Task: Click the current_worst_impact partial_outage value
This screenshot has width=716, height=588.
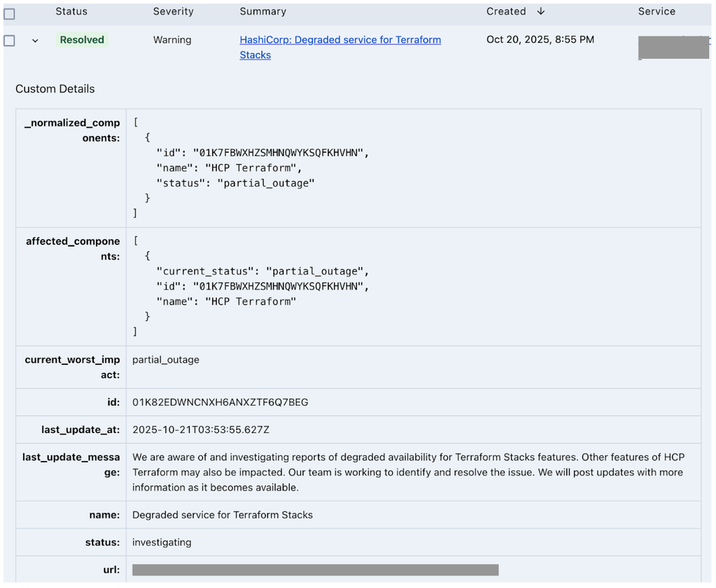Action: tap(166, 360)
